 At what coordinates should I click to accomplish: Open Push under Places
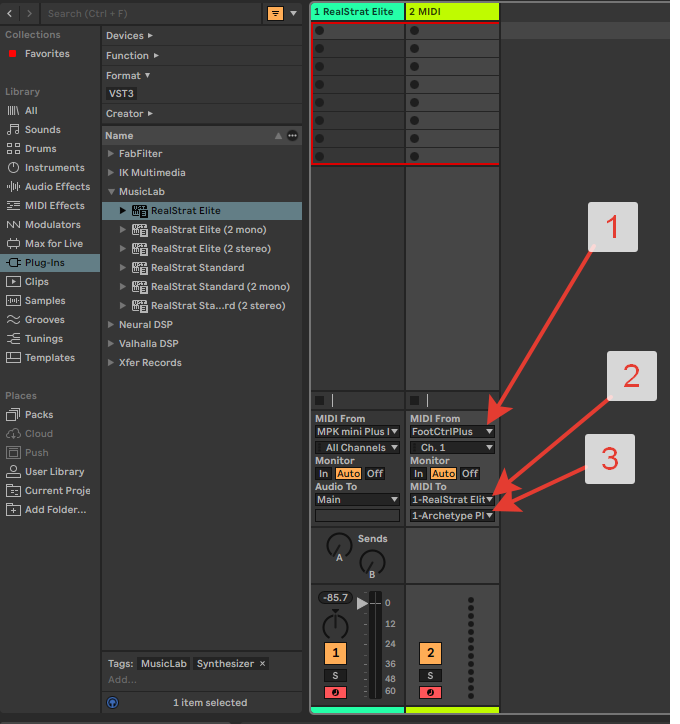click(36, 452)
